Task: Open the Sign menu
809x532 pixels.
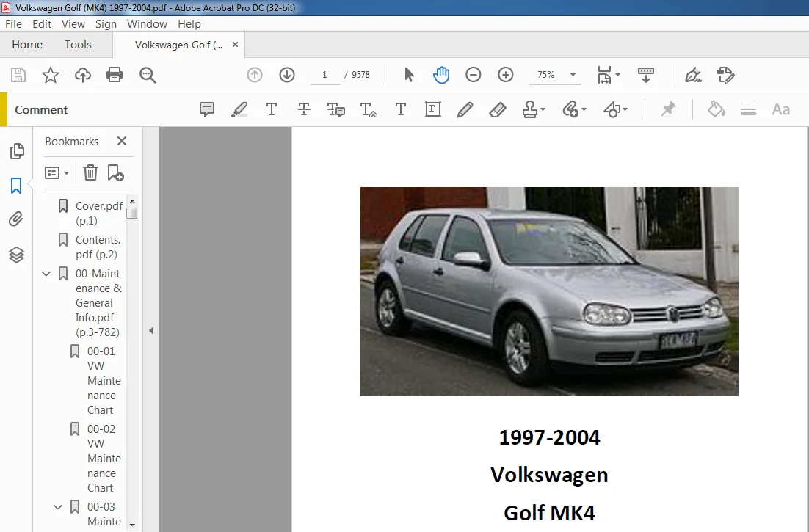Action: [x=106, y=24]
